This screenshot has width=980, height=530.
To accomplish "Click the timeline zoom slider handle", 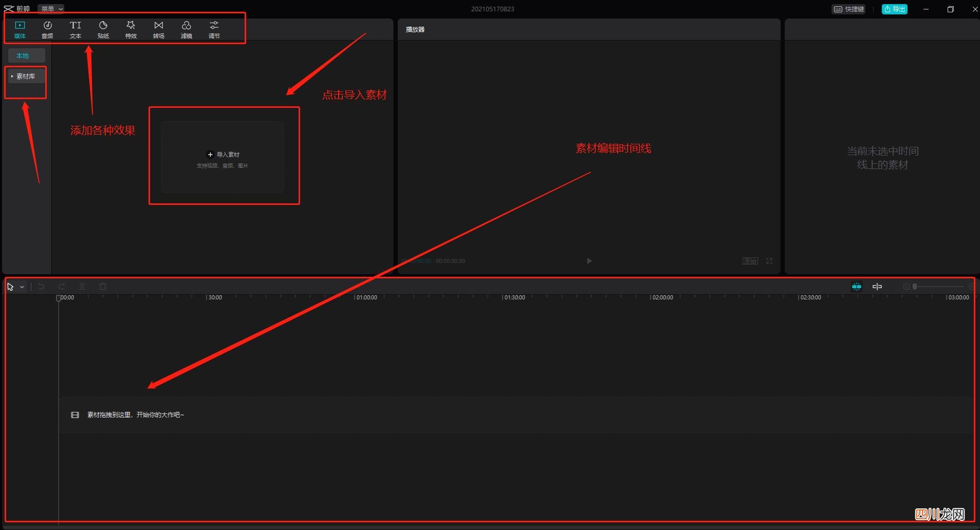I will [915, 287].
